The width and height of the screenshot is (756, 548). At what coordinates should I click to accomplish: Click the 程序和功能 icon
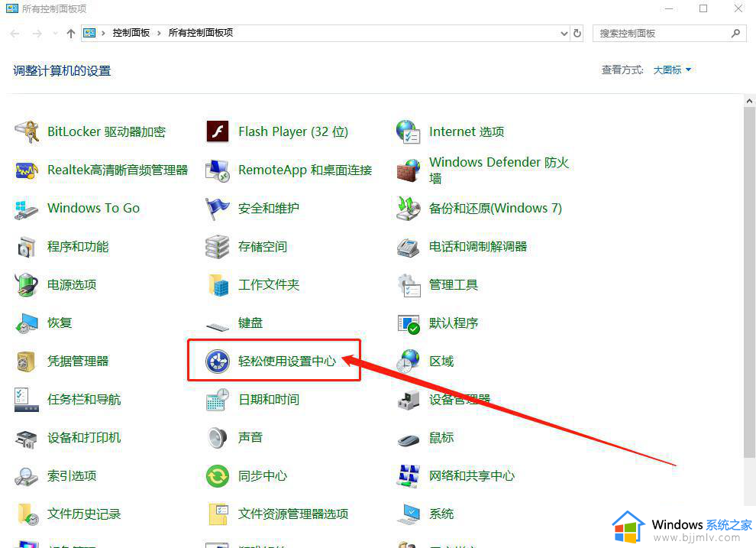[27, 247]
